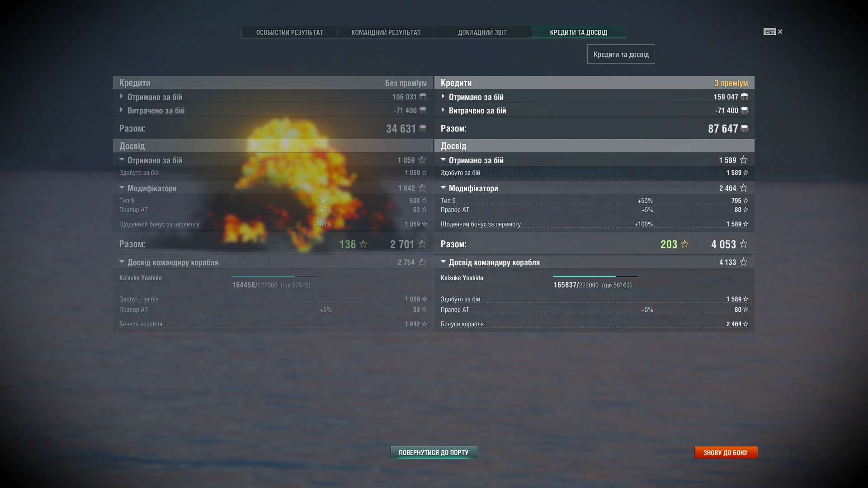Screen dimensions: 868x488
Task: Click the green star icon next to 136
Action: pos(363,244)
